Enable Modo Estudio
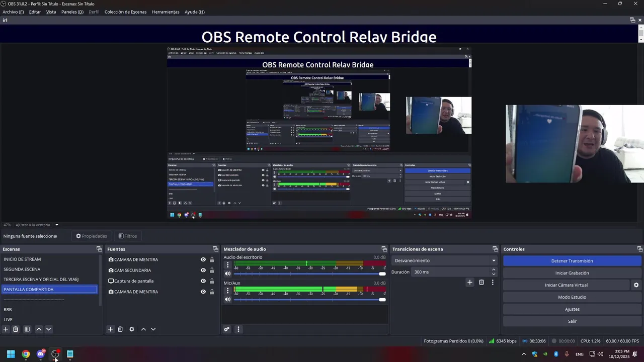 click(572, 297)
